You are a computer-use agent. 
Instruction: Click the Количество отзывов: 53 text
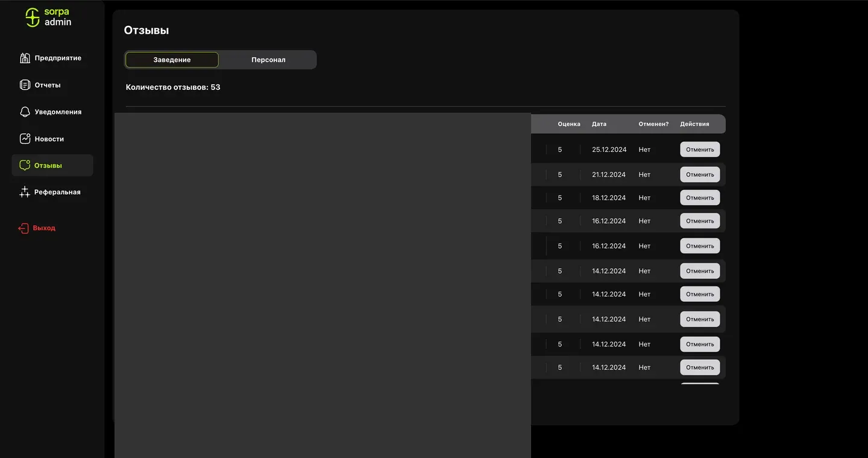coord(173,87)
